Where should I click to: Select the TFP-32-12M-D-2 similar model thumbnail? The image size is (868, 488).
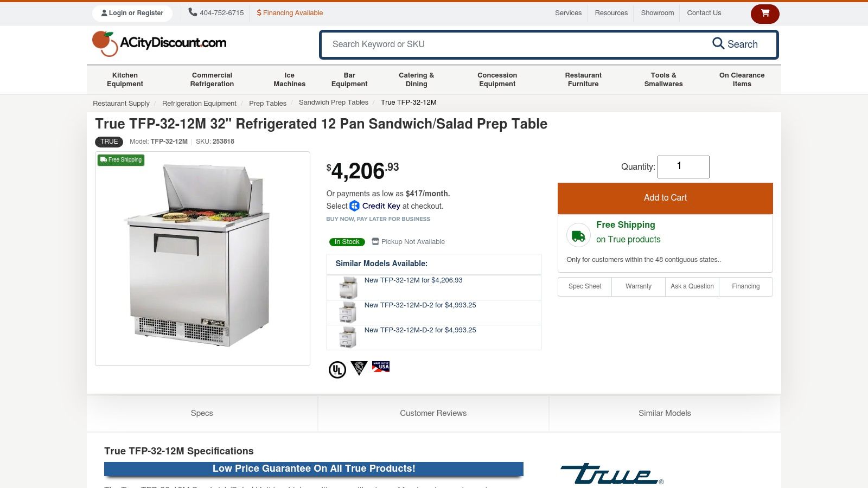(x=348, y=313)
